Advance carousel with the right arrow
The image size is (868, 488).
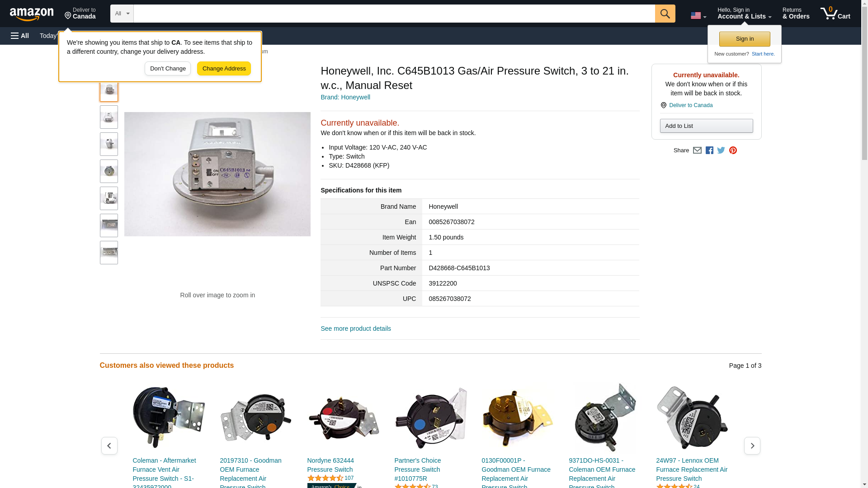[752, 446]
